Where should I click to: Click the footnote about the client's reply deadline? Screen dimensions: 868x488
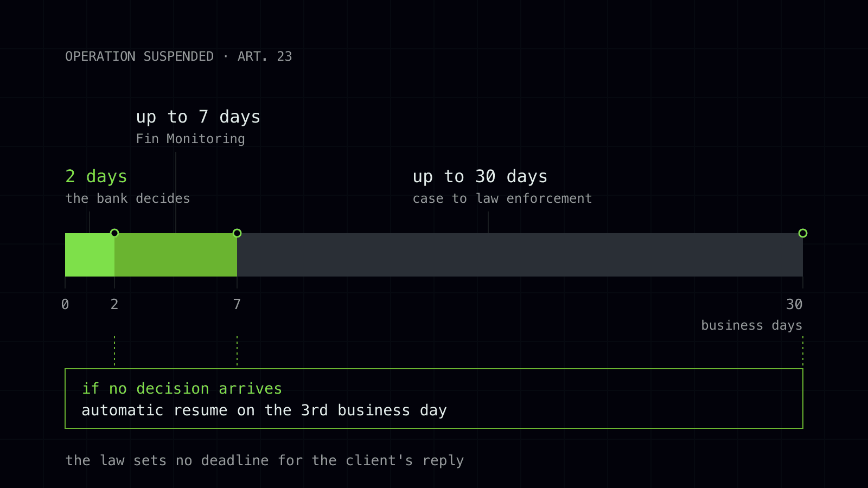[265, 461]
